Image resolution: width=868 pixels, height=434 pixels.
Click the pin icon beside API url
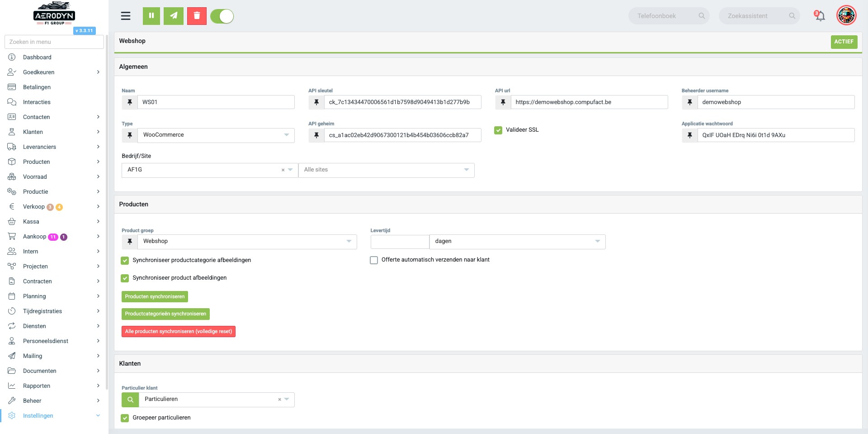click(503, 102)
